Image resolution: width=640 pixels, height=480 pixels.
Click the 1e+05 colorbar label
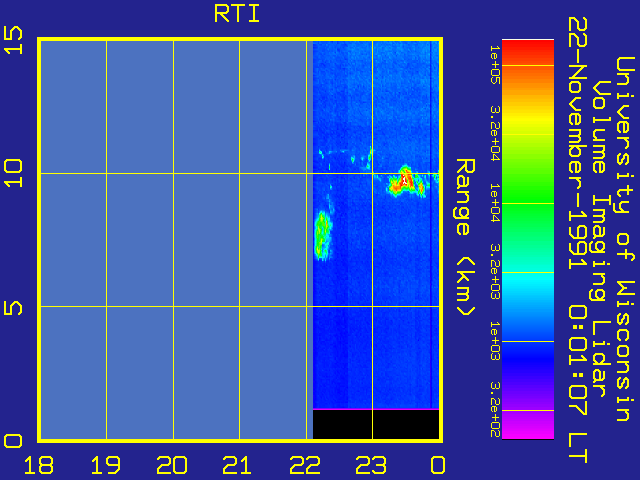[x=494, y=65]
